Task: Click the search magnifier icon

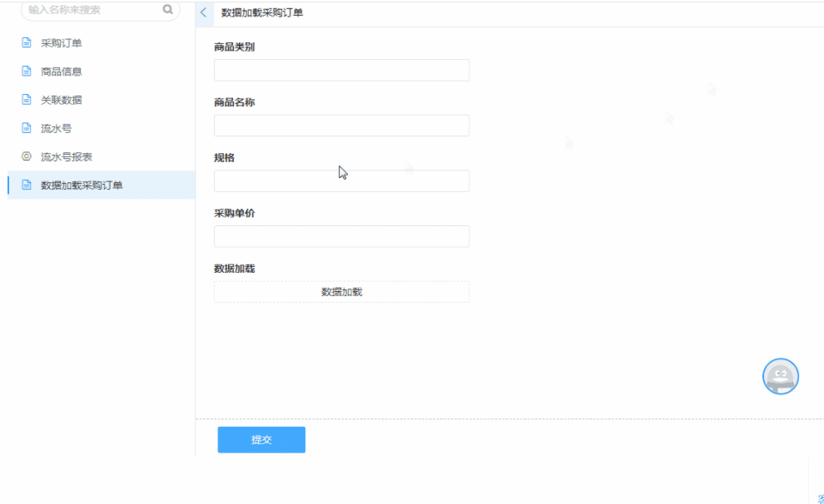Action: tap(167, 10)
